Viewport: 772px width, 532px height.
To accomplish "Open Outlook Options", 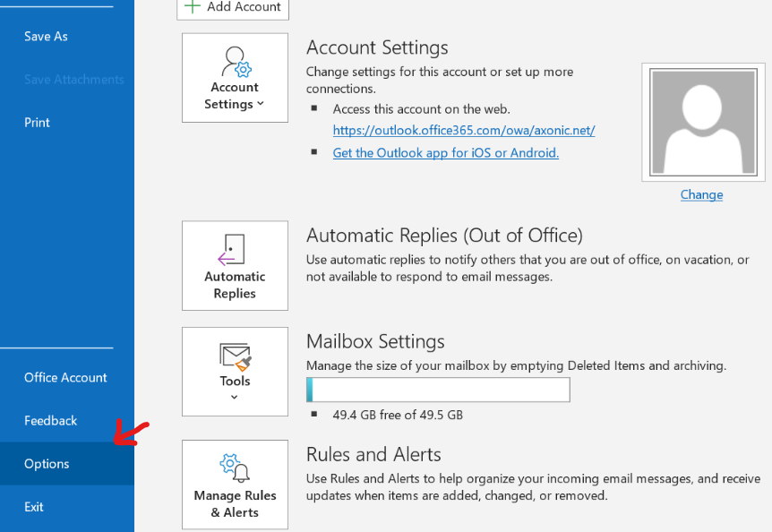I will point(47,464).
